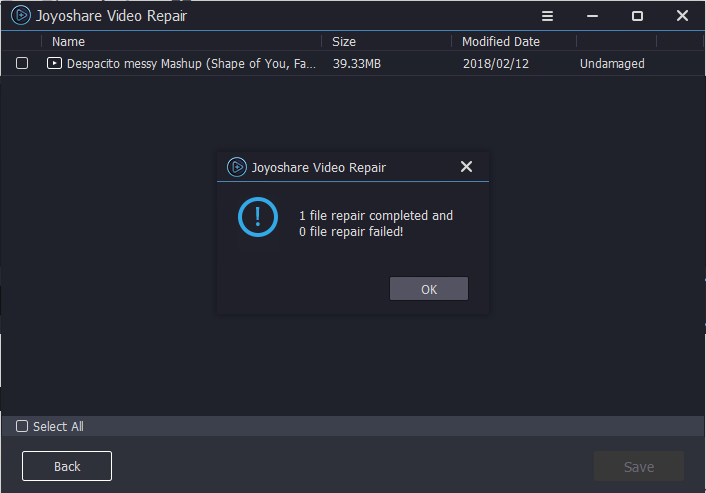Click the video file icon beside Despacito
Screen dimensions: 706x493
point(54,63)
